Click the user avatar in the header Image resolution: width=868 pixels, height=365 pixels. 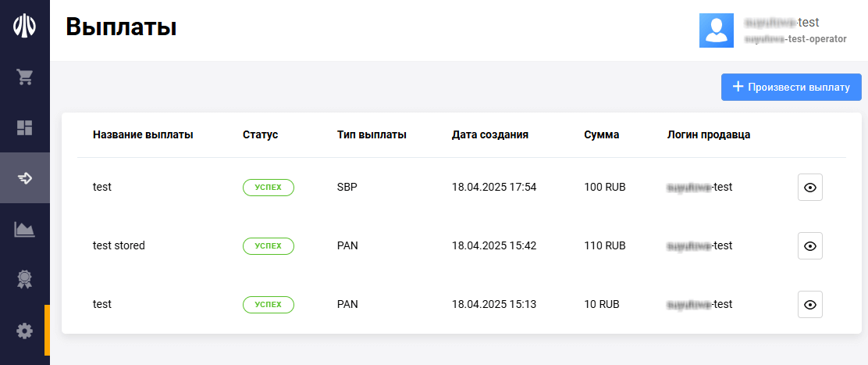pos(717,30)
